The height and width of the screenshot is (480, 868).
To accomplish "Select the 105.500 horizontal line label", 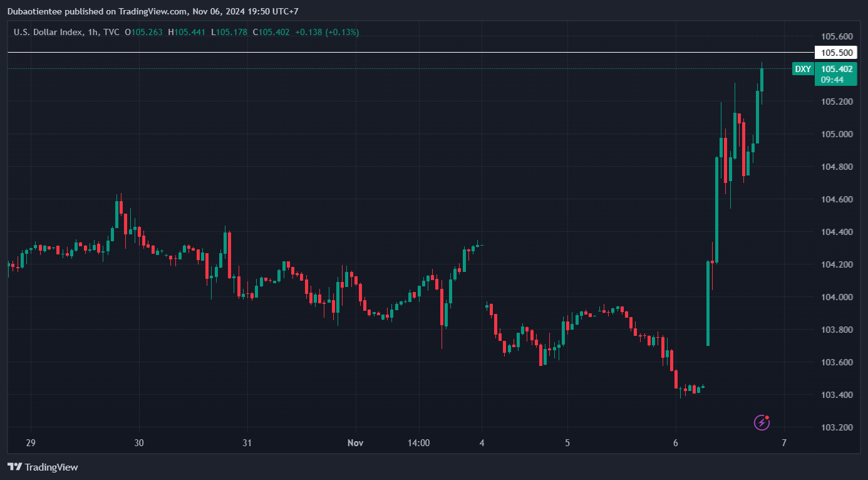I will point(836,53).
